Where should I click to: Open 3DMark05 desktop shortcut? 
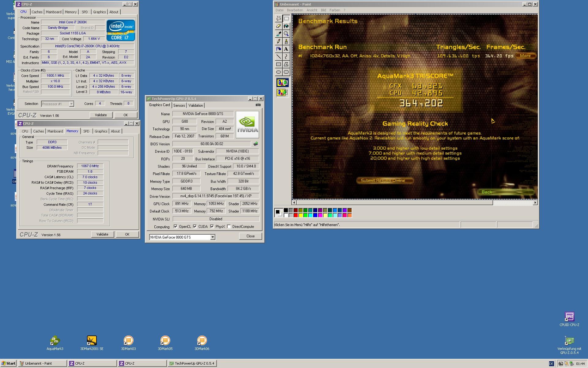(165, 343)
